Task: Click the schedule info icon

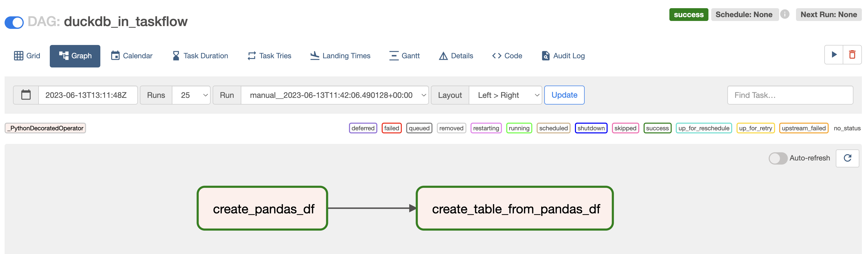Action: point(785,15)
